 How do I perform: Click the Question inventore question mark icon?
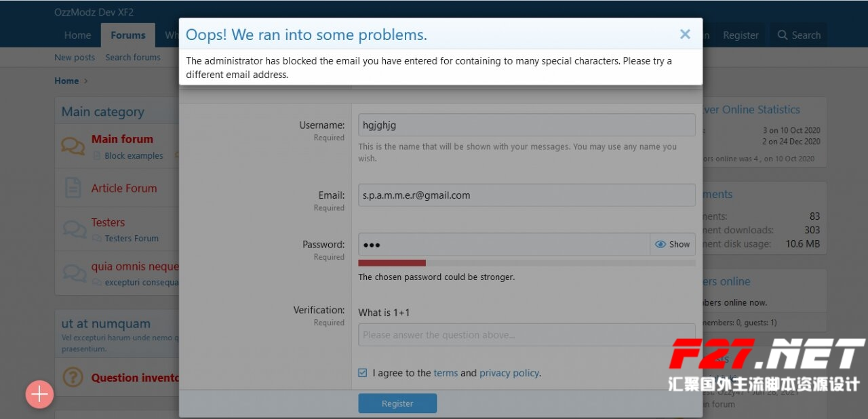(x=73, y=377)
